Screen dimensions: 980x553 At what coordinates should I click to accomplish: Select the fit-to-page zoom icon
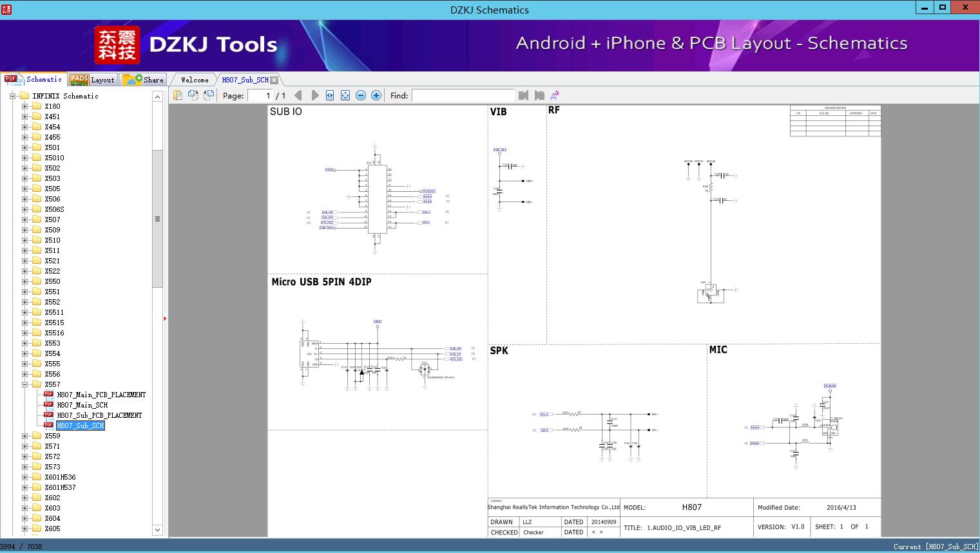344,95
